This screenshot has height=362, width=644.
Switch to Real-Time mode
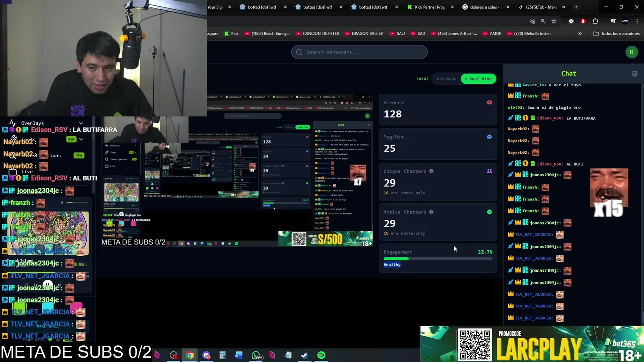click(478, 79)
